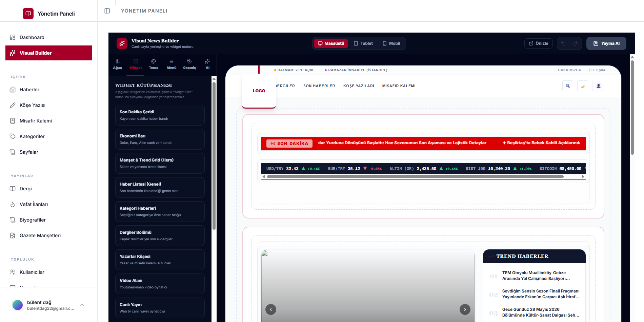Screen dimensions: 644x322
Task: Click the preview search magnifier icon
Action: 568,86
